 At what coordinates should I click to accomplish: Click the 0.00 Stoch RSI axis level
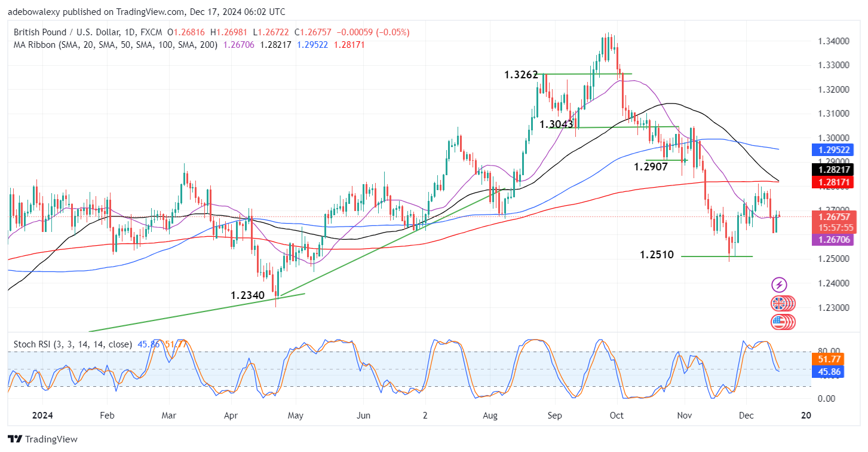tap(826, 399)
